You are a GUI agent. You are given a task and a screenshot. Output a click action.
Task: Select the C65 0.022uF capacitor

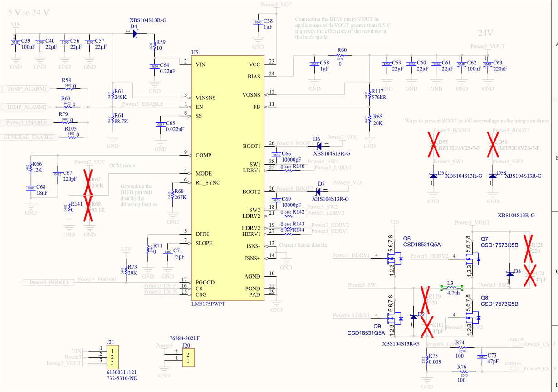coord(160,125)
